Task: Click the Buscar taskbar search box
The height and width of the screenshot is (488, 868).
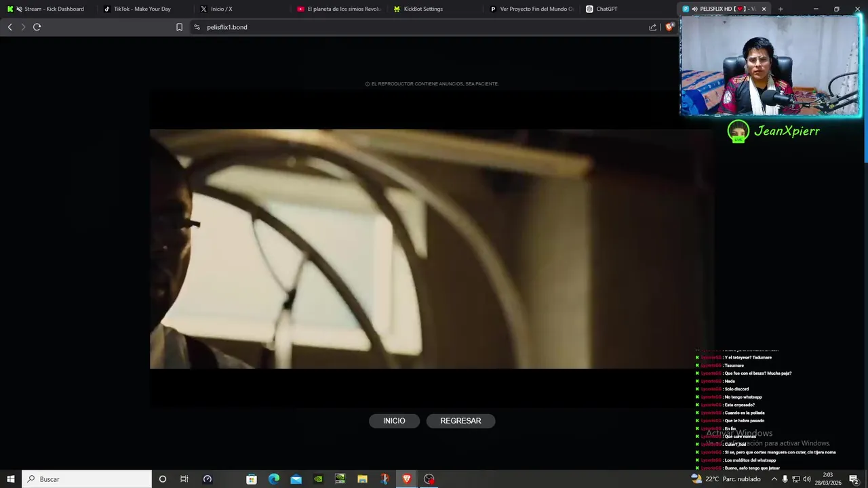Action: [87, 479]
